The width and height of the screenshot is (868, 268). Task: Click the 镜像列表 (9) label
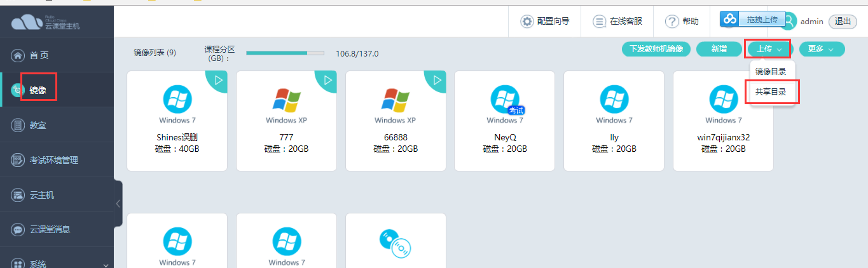[155, 53]
